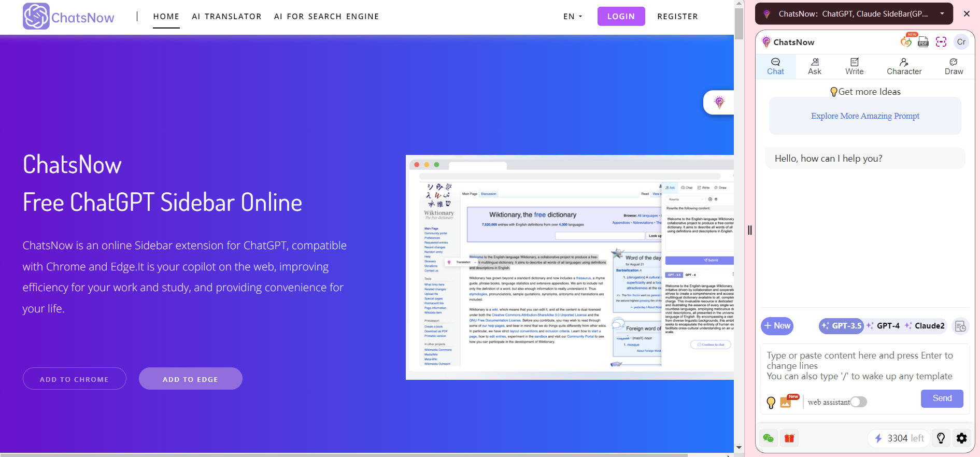Viewport: 980px width, 457px height.
Task: Click the outline lightbulb icon in the footer
Action: (x=941, y=438)
